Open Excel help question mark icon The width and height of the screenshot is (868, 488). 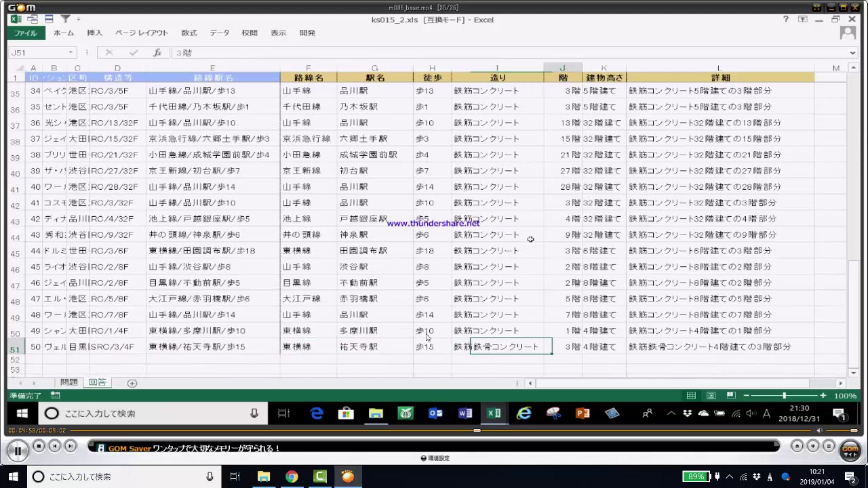pos(785,20)
